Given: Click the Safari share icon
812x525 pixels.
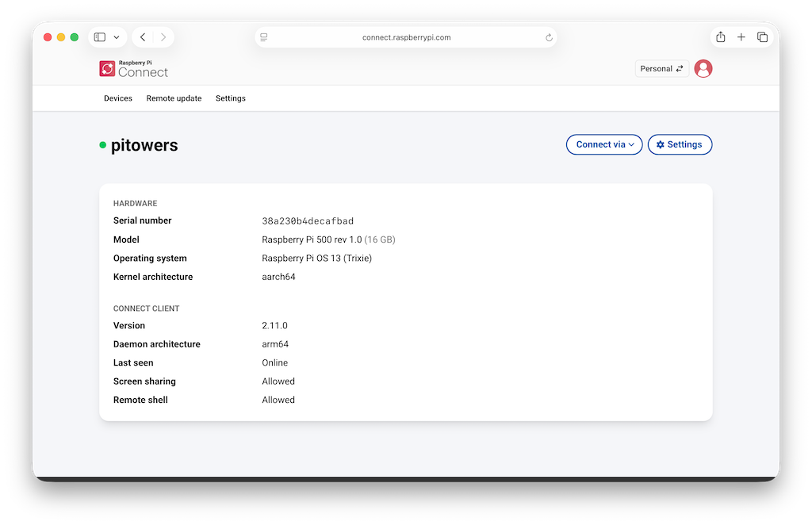Looking at the screenshot, I should [720, 36].
